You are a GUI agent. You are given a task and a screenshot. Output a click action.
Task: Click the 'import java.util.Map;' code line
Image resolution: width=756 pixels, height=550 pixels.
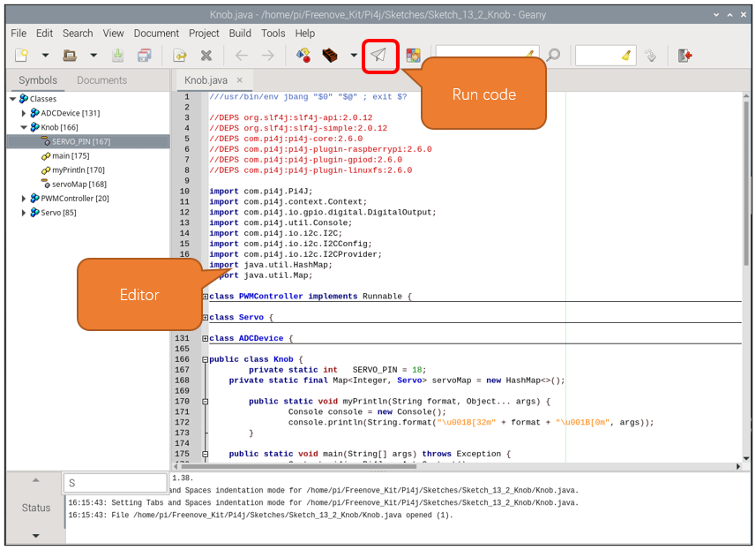pyautogui.click(x=261, y=275)
